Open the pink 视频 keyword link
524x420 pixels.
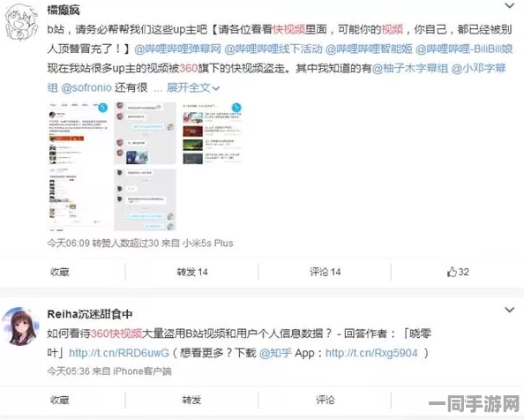click(x=393, y=29)
